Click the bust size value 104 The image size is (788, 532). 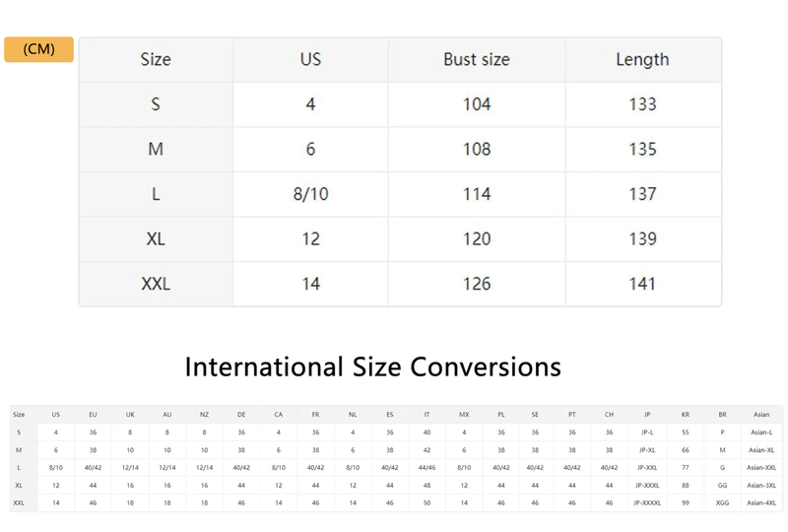(x=477, y=104)
